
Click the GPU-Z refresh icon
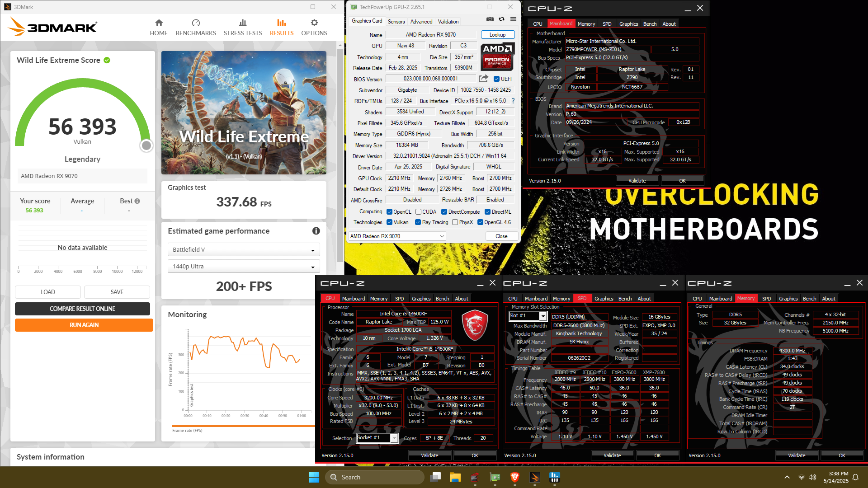(501, 19)
